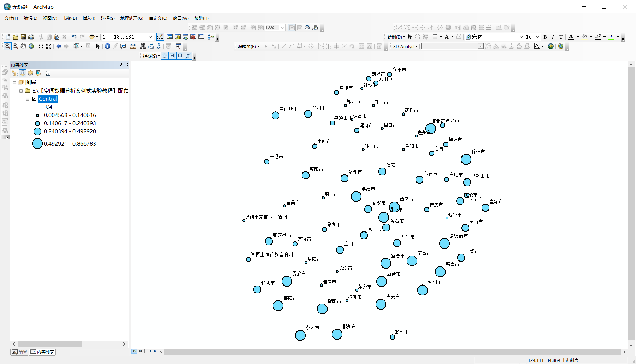Open the font name dropdown
Image resolution: width=636 pixels, height=364 pixels.
pyautogui.click(x=521, y=37)
